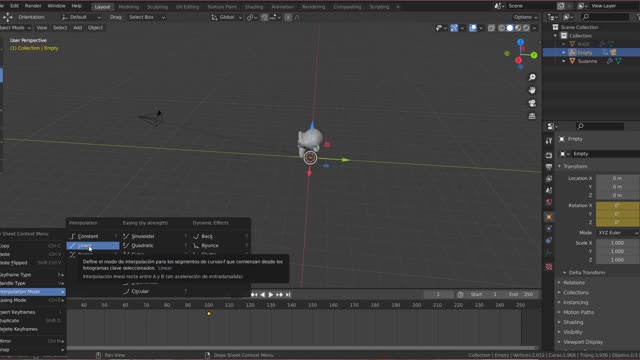Image resolution: width=640 pixels, height=360 pixels.
Task: Click Delete Keyframes in context menu
Action: tap(32, 329)
